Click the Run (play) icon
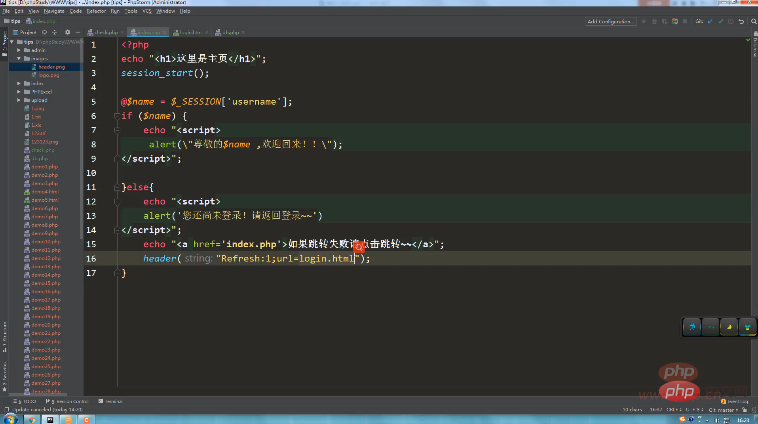The image size is (758, 424). point(643,21)
